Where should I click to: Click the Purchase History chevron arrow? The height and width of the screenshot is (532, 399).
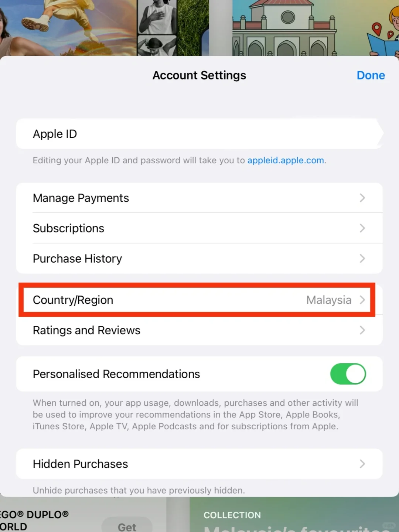pos(362,259)
